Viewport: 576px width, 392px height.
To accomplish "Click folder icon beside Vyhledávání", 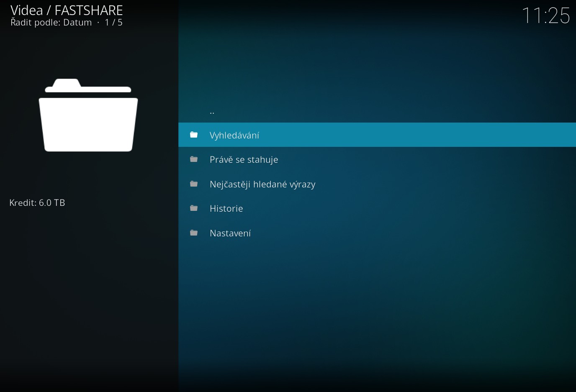I will pyautogui.click(x=194, y=135).
